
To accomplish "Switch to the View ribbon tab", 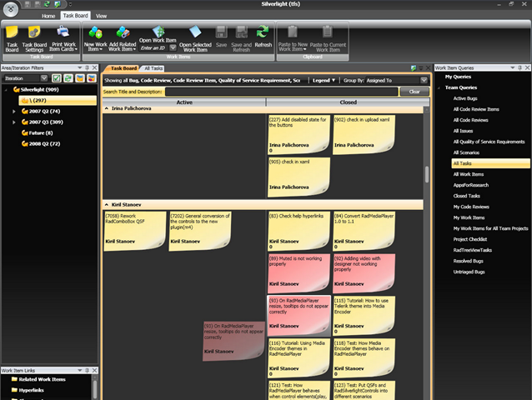I will pos(101,16).
